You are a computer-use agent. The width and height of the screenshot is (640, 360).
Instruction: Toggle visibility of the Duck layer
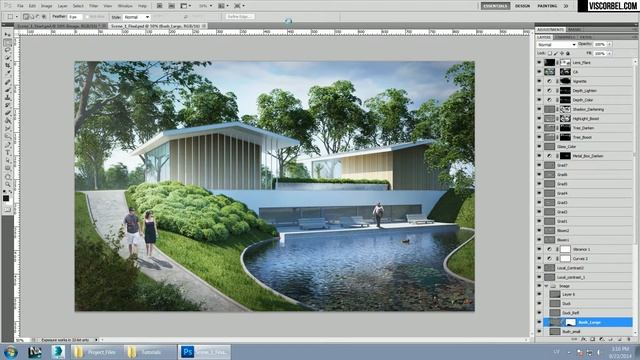coord(539,304)
